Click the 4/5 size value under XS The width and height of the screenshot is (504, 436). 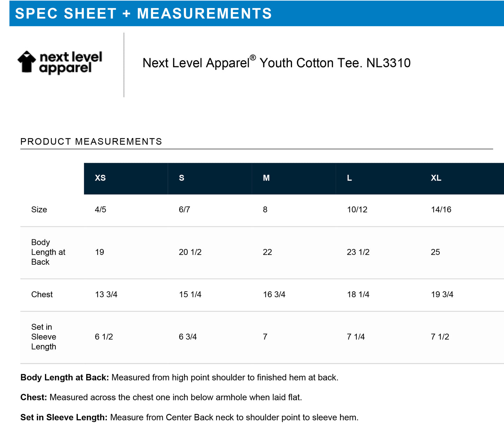coord(100,210)
